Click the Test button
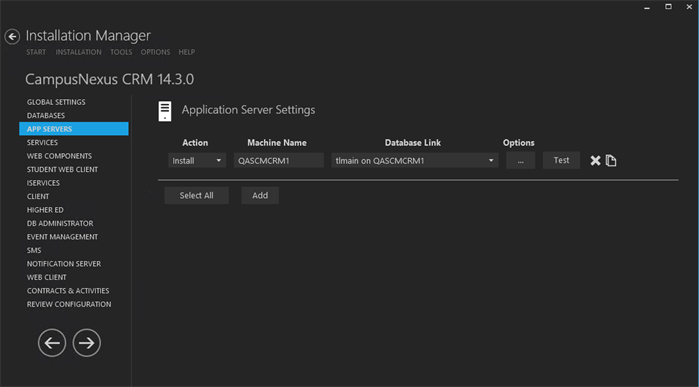 coord(561,160)
